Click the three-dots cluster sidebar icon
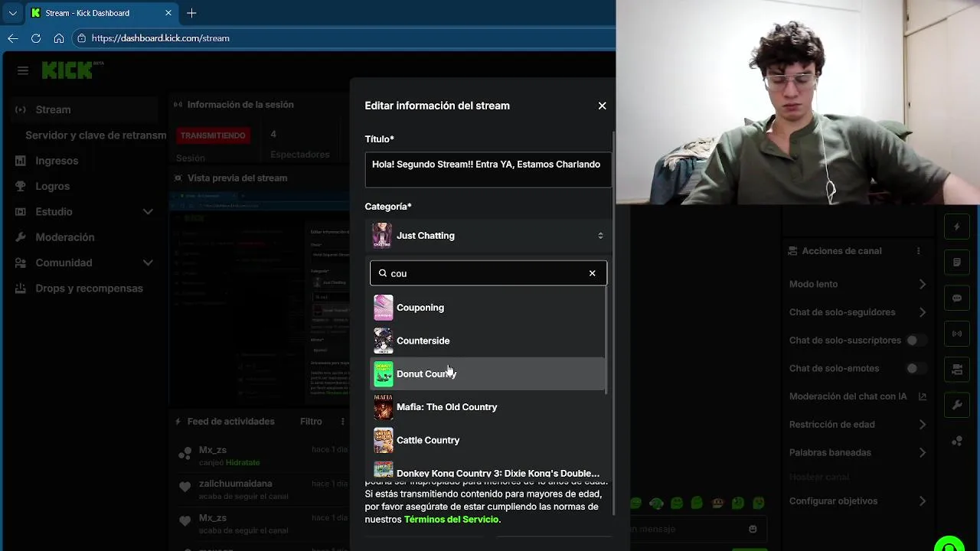The image size is (980, 551). (957, 441)
